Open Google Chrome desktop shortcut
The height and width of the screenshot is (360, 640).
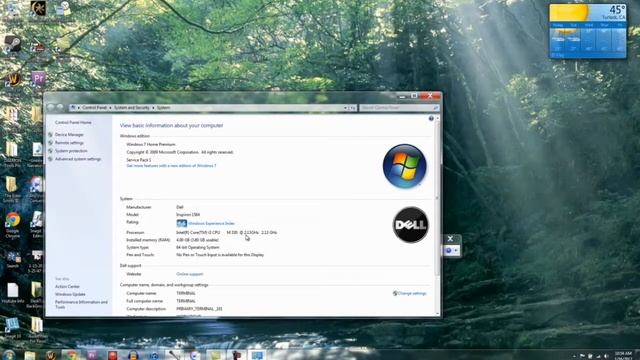pos(13,225)
